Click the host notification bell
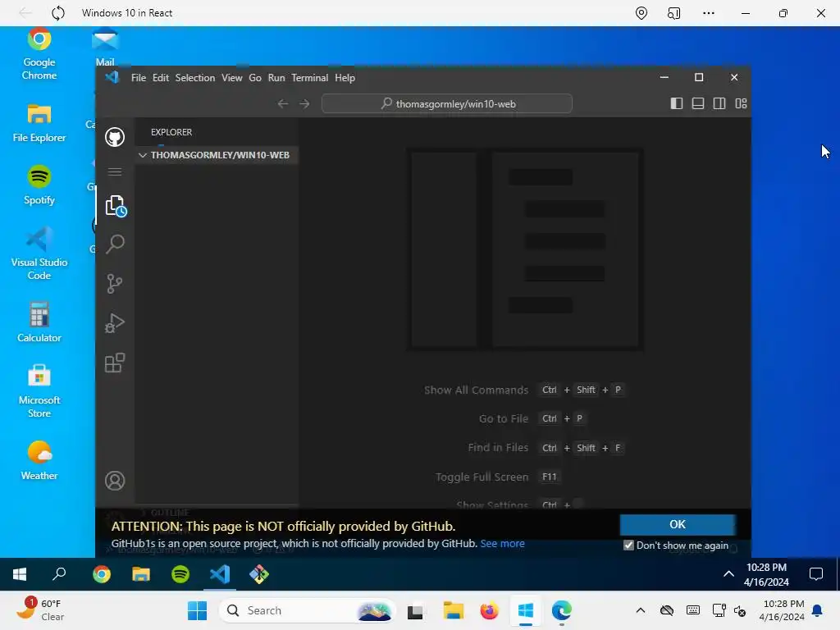Image resolution: width=840 pixels, height=630 pixels. pyautogui.click(x=818, y=610)
